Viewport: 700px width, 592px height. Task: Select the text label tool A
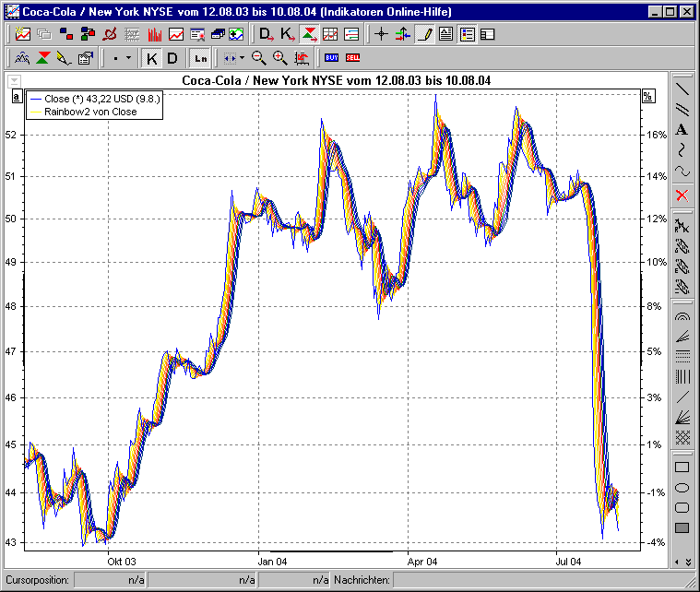click(682, 130)
